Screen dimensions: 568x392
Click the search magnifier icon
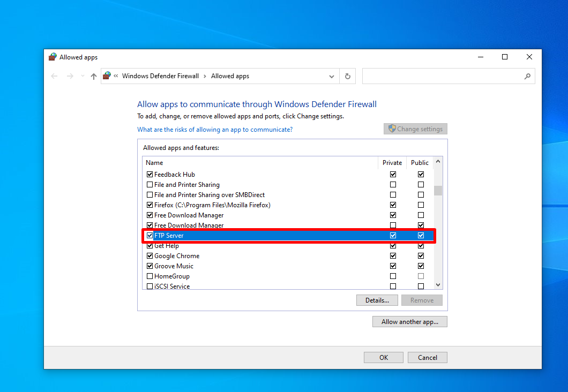point(527,76)
